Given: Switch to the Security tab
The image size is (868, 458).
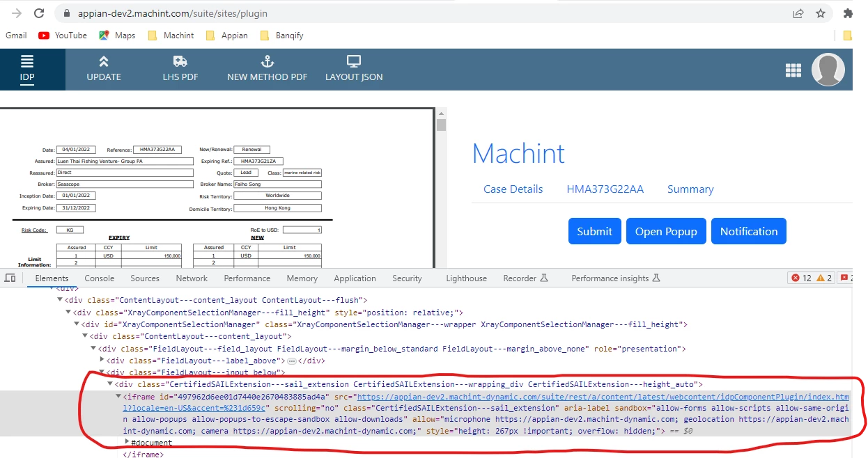Looking at the screenshot, I should 407,278.
